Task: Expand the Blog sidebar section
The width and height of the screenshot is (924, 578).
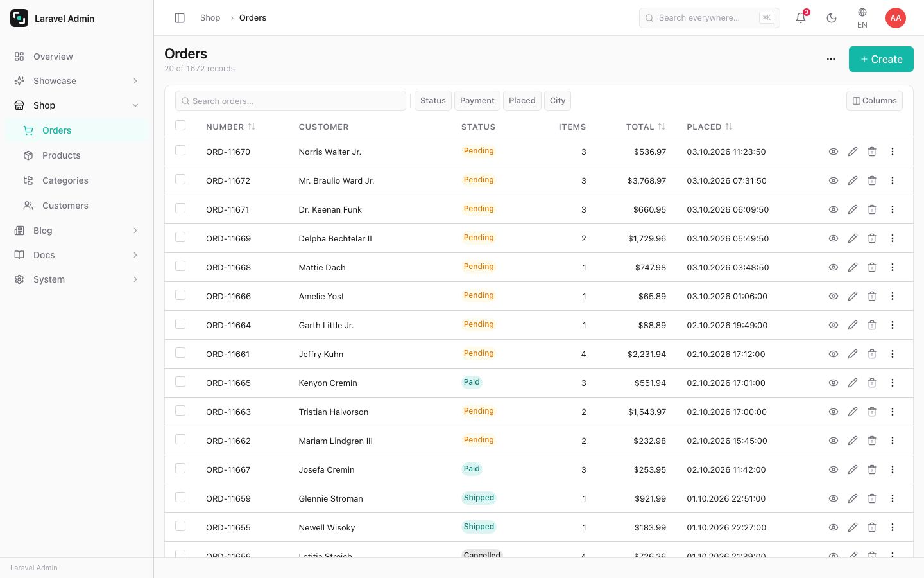Action: pos(76,231)
